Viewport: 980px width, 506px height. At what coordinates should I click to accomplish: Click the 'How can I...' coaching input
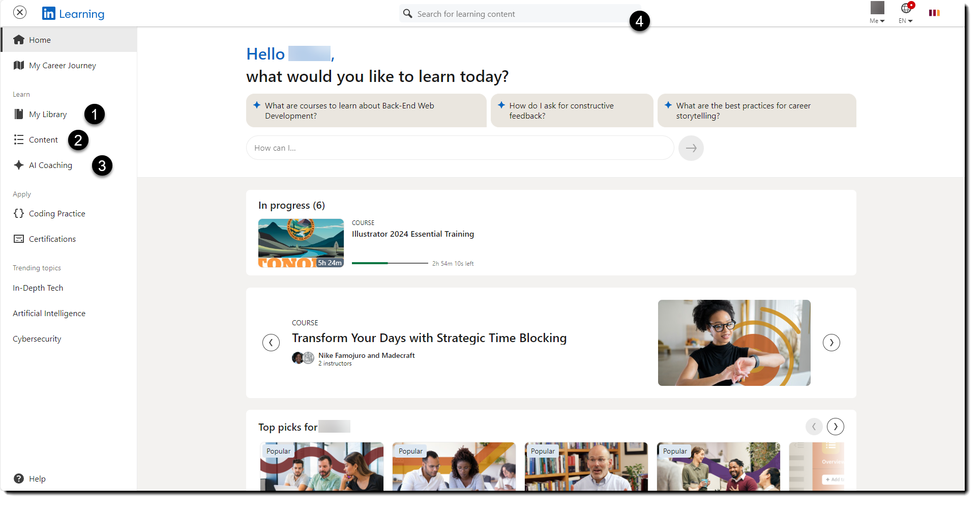(460, 148)
